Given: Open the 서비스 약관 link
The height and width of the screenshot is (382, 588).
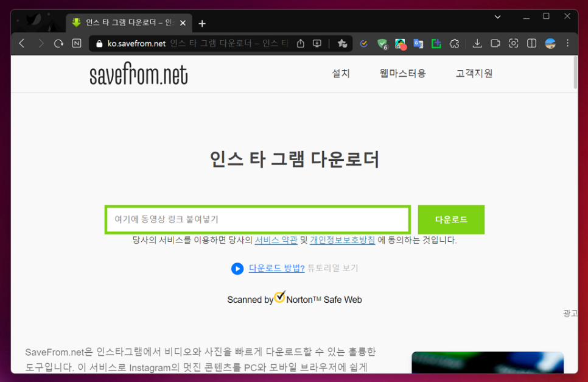Looking at the screenshot, I should (x=276, y=240).
